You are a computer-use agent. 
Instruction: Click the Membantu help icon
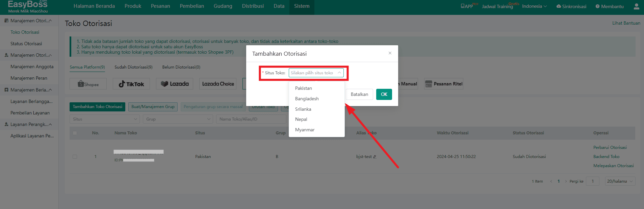tap(597, 6)
